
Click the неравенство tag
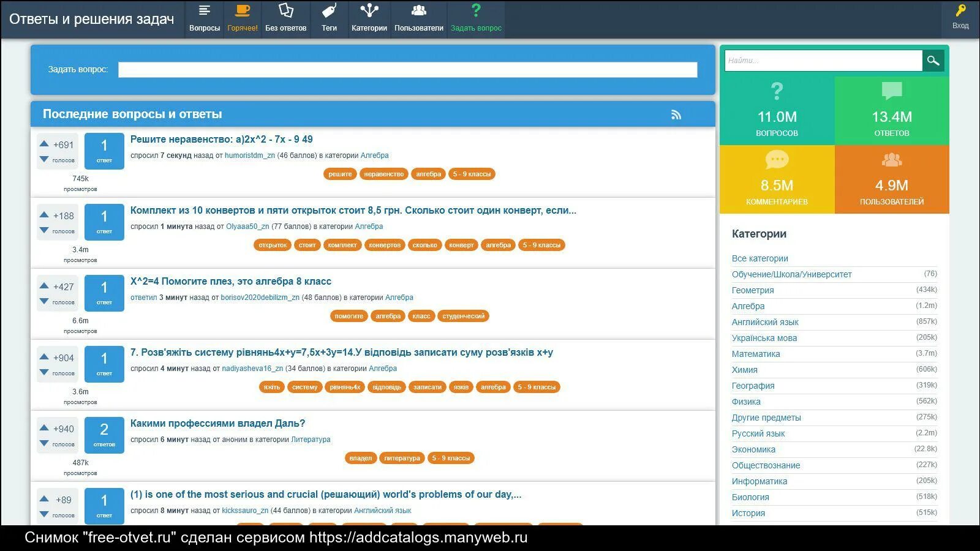point(384,174)
